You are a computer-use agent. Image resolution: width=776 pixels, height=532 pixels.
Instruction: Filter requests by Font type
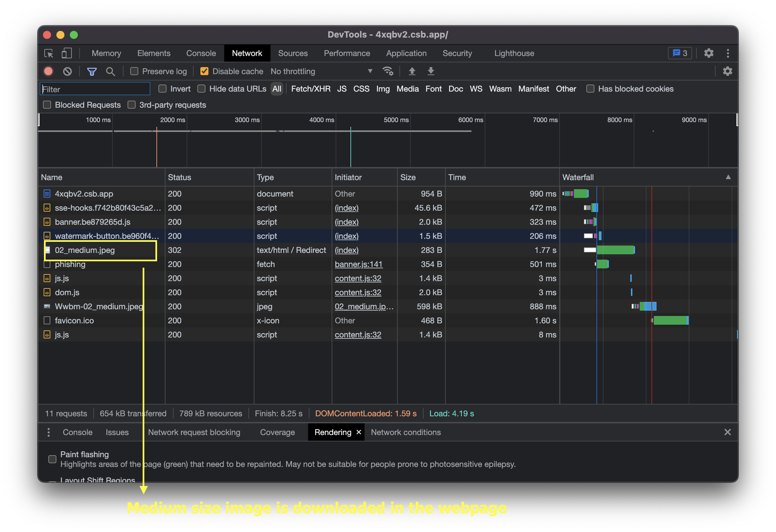point(434,89)
